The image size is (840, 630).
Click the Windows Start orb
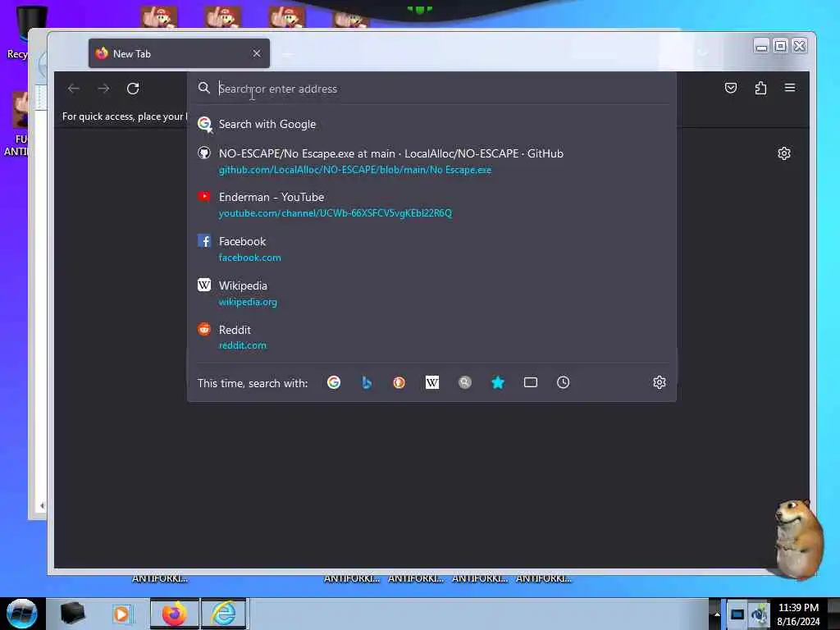click(22, 614)
